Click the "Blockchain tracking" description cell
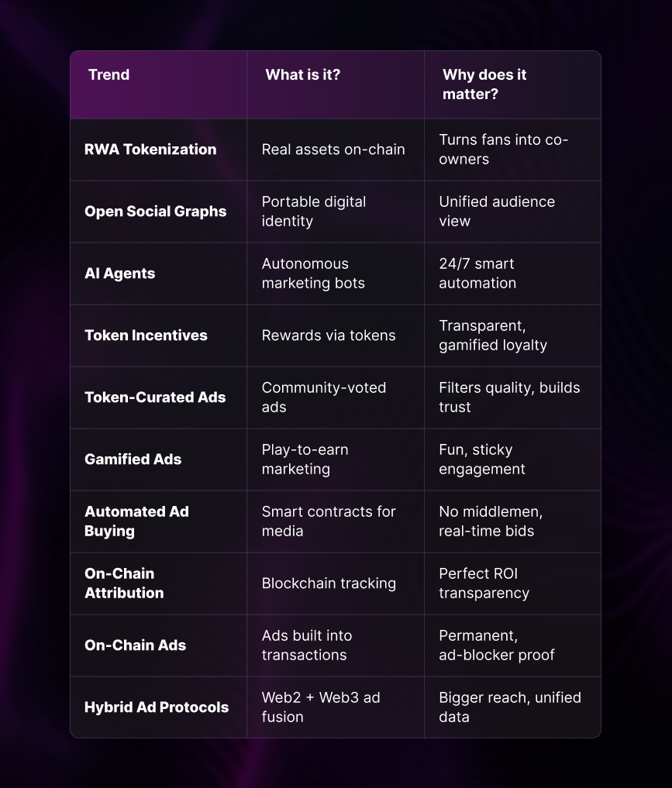672x788 pixels. click(x=329, y=583)
